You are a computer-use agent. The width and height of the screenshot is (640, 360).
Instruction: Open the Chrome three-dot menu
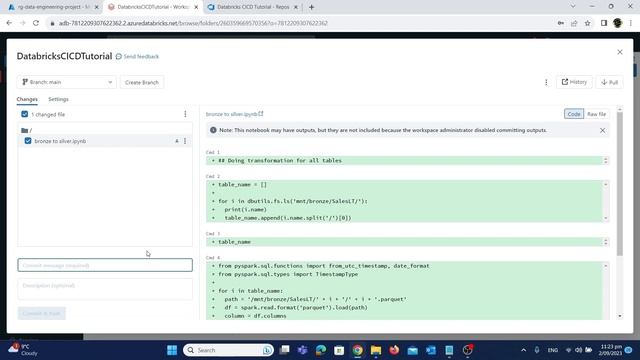pos(631,23)
